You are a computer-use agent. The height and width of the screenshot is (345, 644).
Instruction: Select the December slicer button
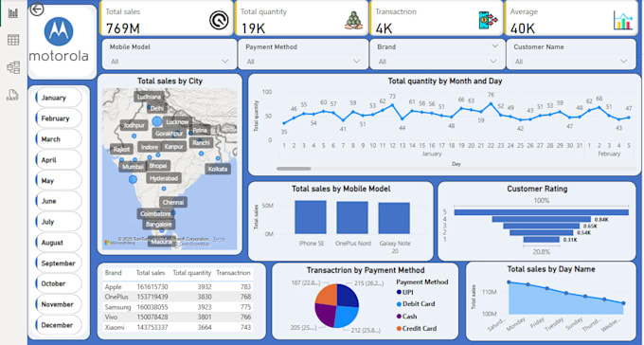59,325
